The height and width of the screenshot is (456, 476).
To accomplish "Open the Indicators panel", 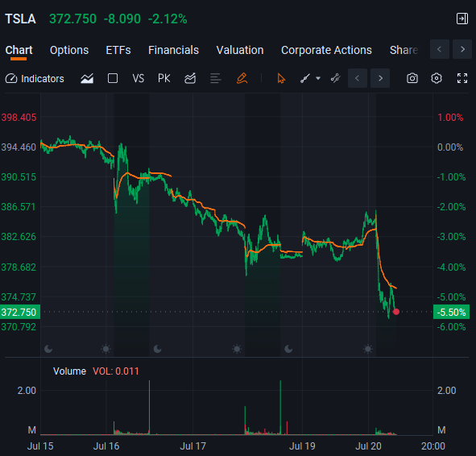I will pos(35,79).
